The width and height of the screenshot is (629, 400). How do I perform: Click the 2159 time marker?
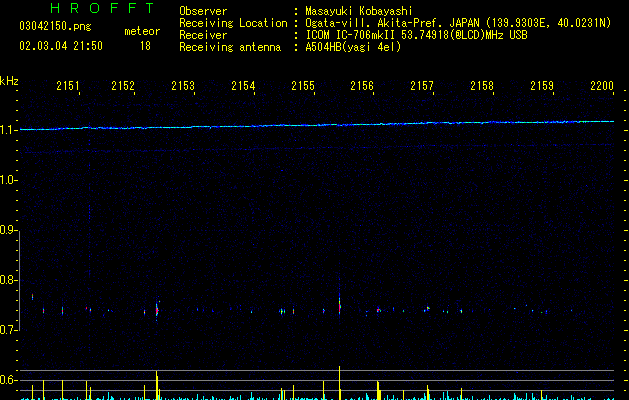click(542, 85)
